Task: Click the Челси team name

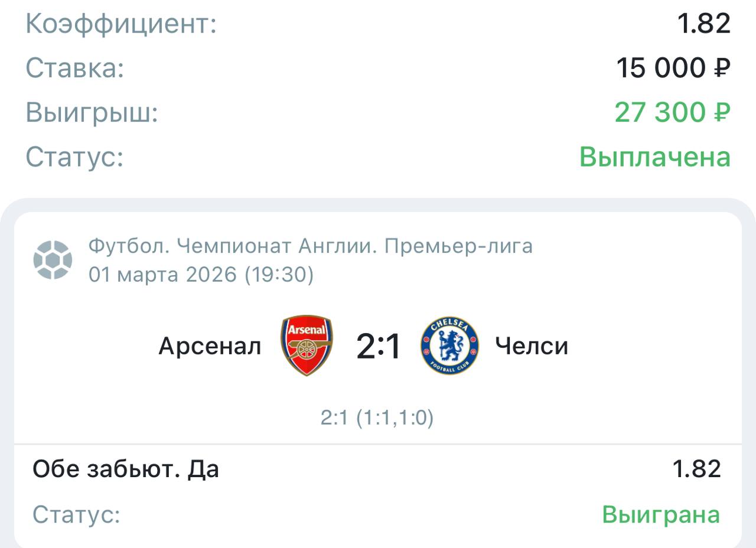Action: [532, 346]
